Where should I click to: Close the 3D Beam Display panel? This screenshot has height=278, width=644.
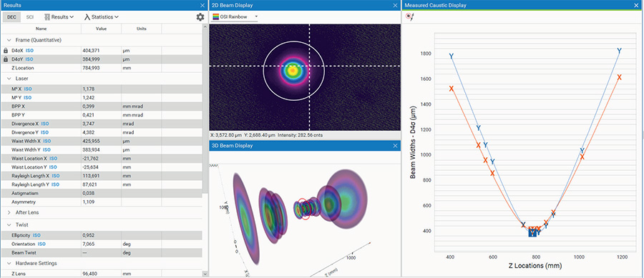point(396,146)
